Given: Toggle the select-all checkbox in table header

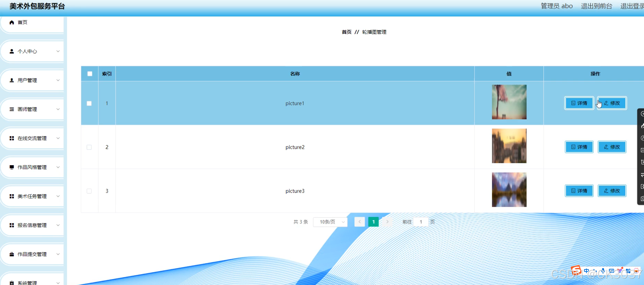Looking at the screenshot, I should click(90, 74).
